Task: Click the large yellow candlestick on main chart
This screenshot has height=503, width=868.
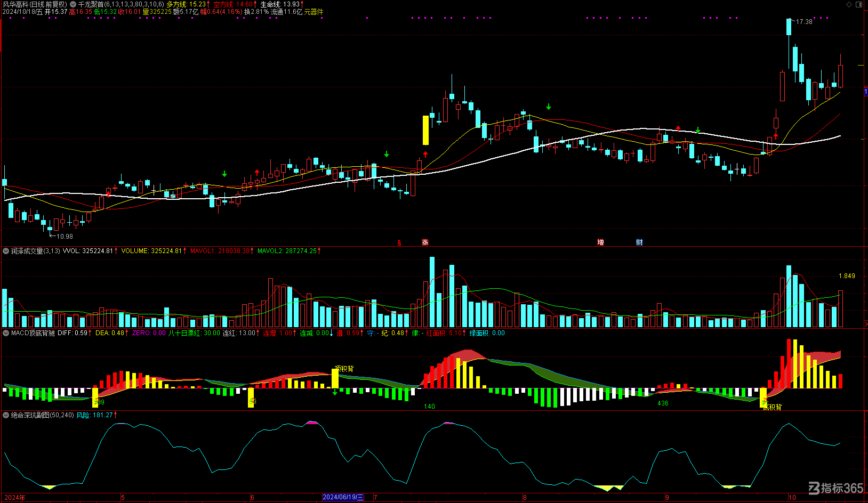Action: 425,130
